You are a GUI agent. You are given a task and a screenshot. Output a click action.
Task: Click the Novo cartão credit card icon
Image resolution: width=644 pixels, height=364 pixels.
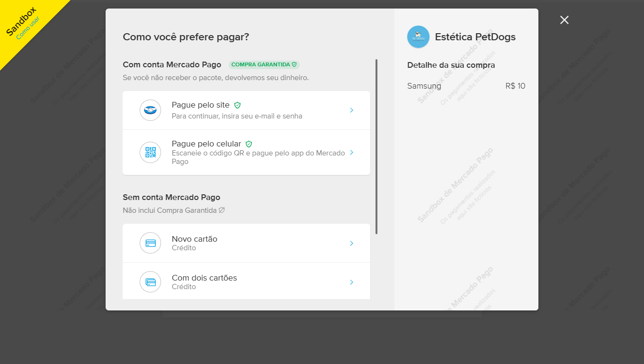[x=150, y=243]
